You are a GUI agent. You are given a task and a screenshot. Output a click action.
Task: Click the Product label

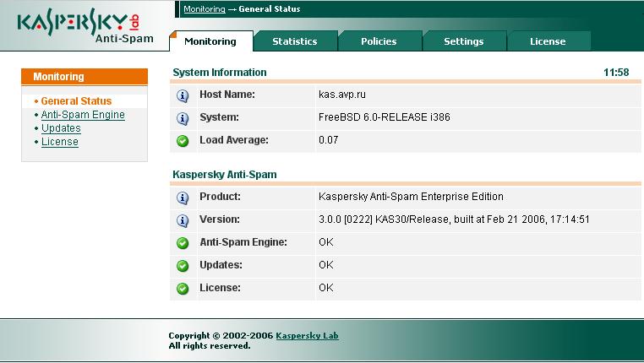pos(220,197)
